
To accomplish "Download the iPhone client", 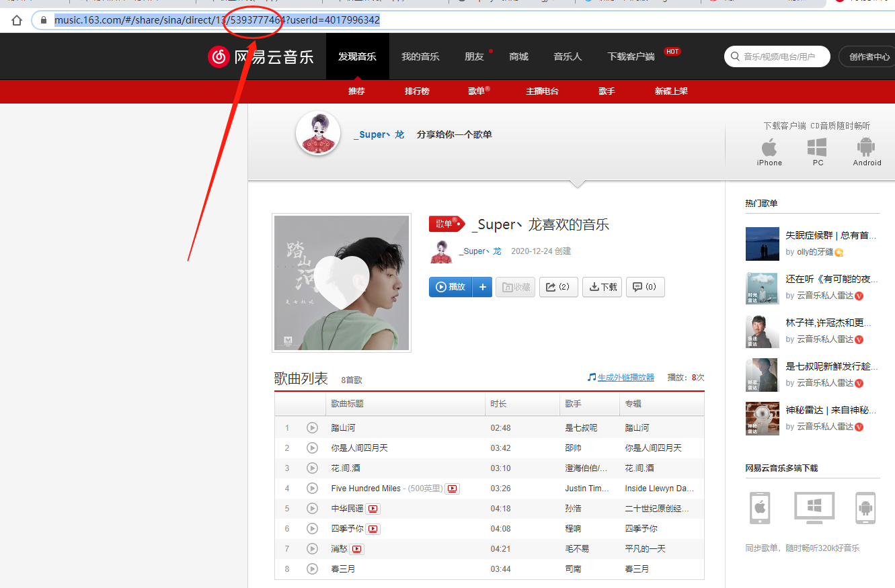I will [769, 153].
